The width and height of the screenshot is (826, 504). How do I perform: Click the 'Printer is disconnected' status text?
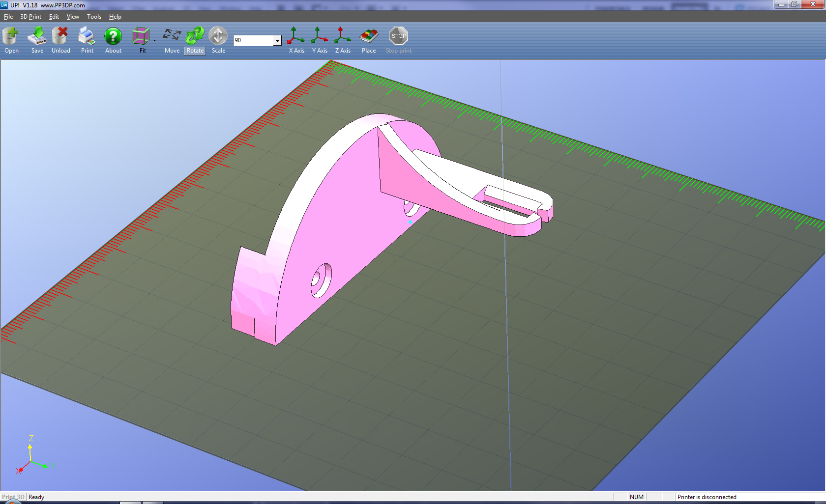click(x=707, y=497)
